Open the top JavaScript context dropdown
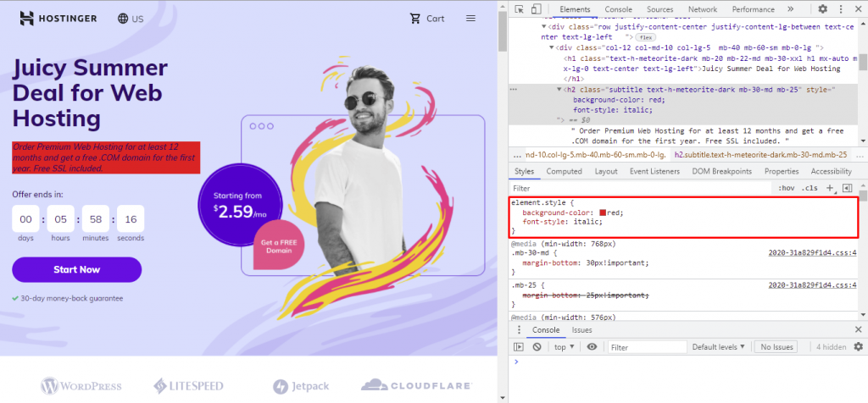 click(564, 347)
